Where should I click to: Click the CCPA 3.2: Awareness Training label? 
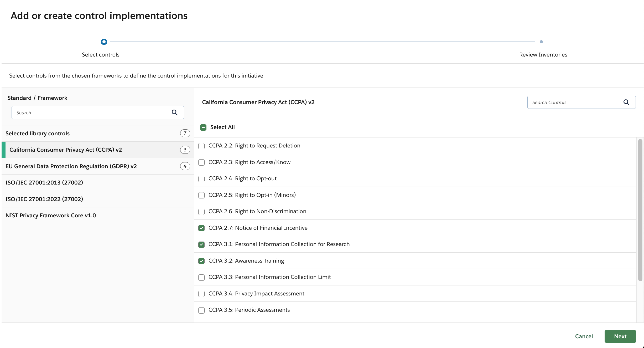tap(246, 261)
